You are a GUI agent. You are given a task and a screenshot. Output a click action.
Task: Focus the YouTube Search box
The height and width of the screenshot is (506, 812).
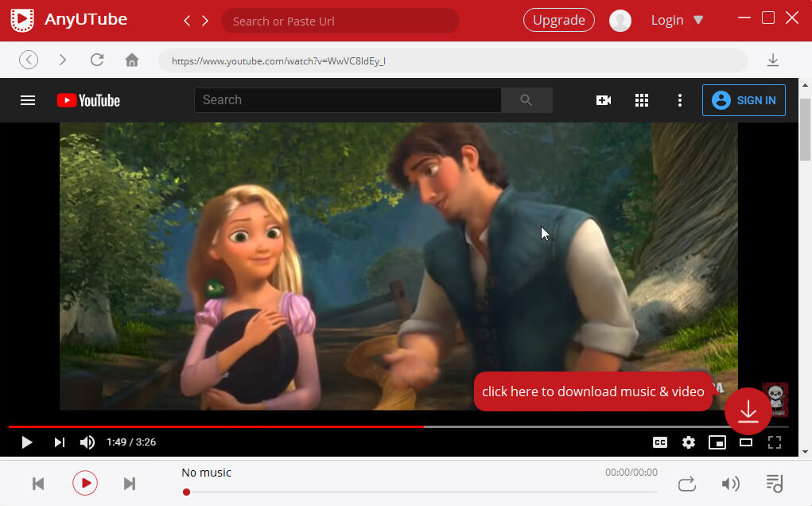click(348, 100)
